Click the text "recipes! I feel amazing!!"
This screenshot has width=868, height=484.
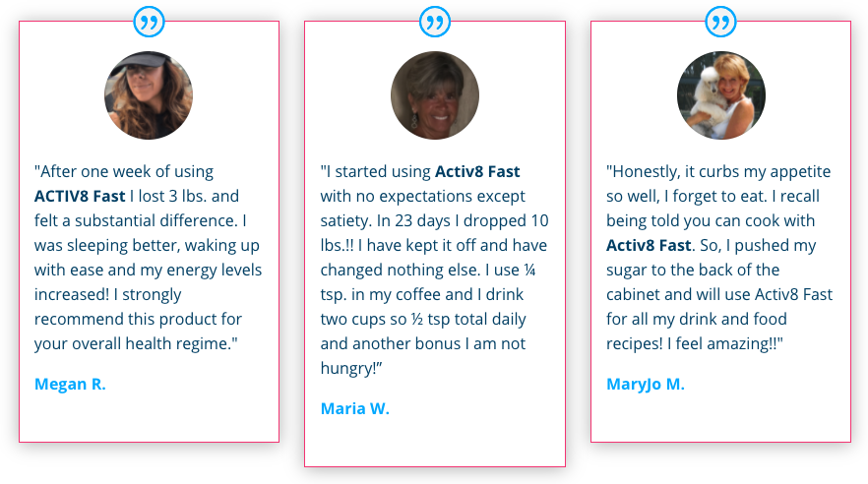[693, 343]
